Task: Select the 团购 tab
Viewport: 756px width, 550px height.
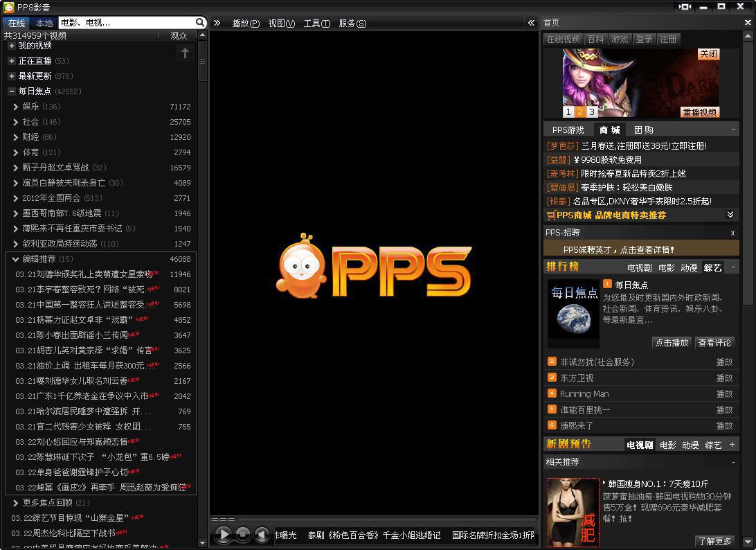Action: [x=643, y=130]
